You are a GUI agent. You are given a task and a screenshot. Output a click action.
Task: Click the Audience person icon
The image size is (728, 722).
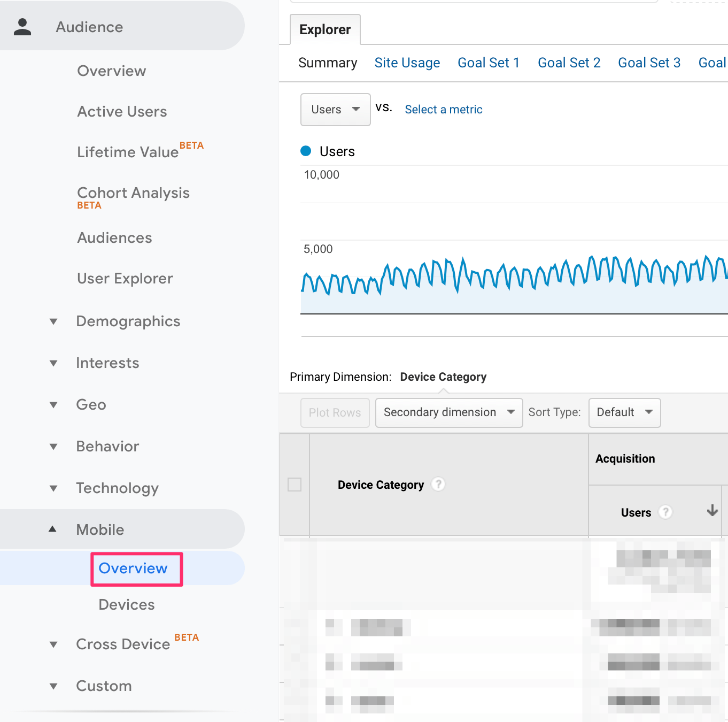coord(22,27)
